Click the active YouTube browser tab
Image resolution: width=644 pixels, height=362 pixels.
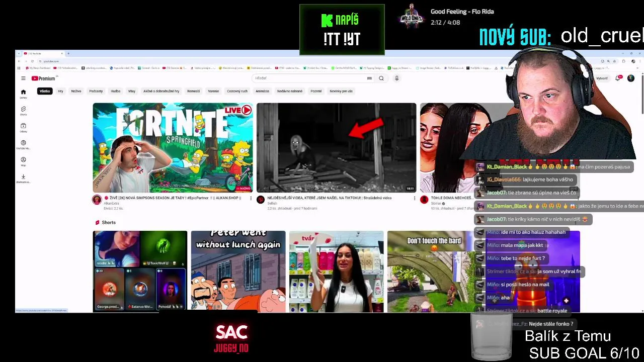[43, 53]
